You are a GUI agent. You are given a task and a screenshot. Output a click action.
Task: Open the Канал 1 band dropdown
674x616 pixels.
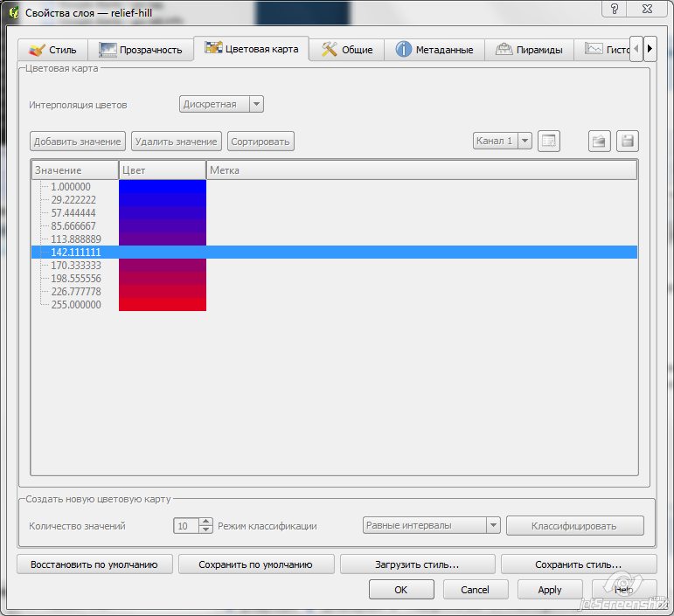tap(503, 141)
